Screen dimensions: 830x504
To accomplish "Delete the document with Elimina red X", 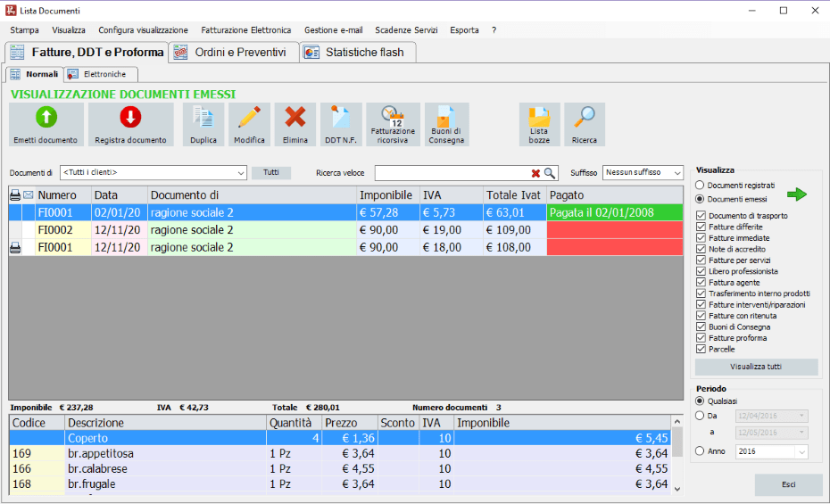I will click(x=295, y=124).
